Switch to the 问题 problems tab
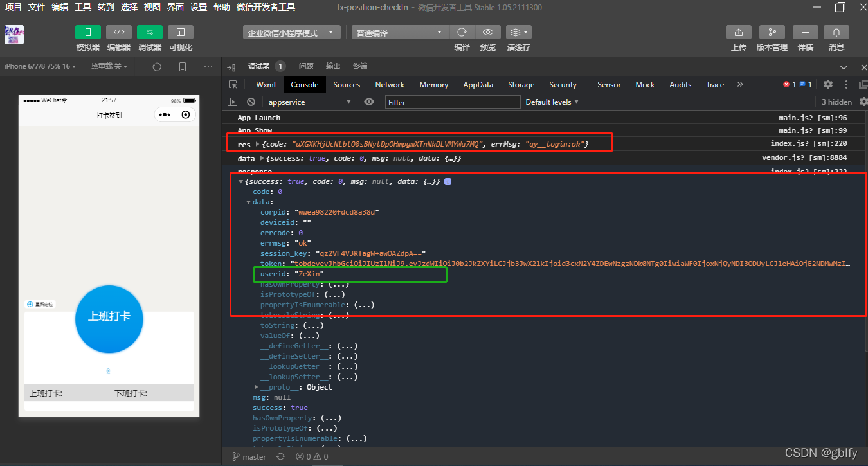This screenshot has width=868, height=466. pyautogui.click(x=306, y=66)
